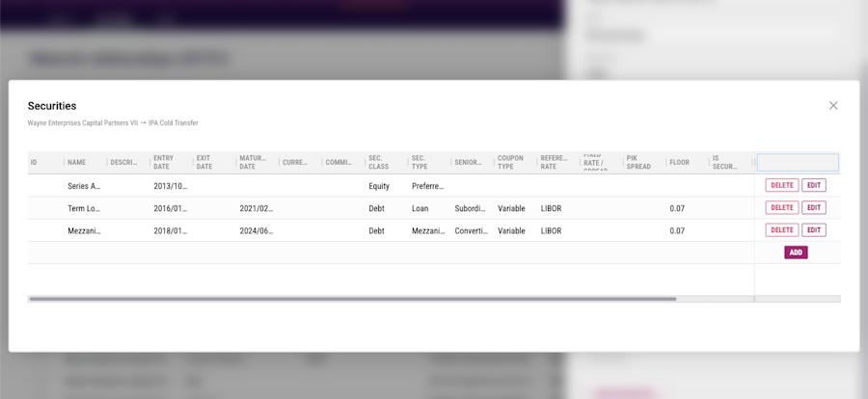Sort by the SEC. TYPE column header

coord(420,162)
